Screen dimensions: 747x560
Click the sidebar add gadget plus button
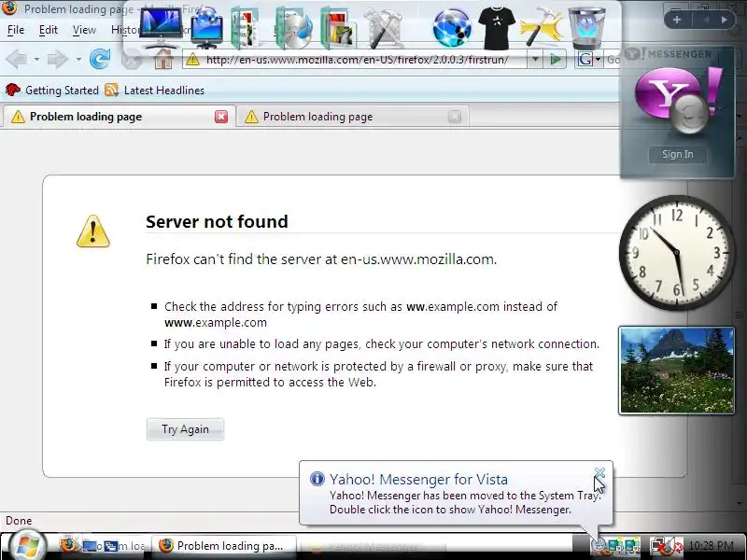pos(676,20)
